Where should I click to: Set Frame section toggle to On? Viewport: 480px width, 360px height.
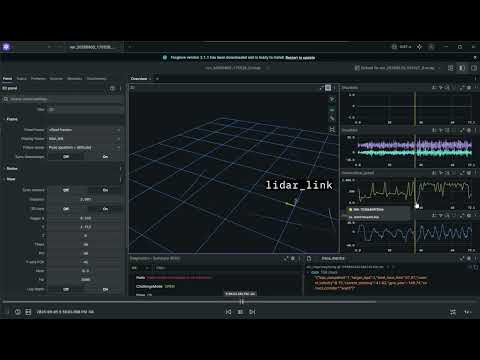(105, 157)
